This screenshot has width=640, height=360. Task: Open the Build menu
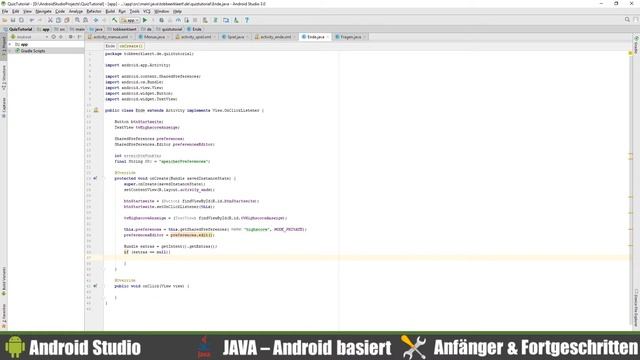(110, 11)
